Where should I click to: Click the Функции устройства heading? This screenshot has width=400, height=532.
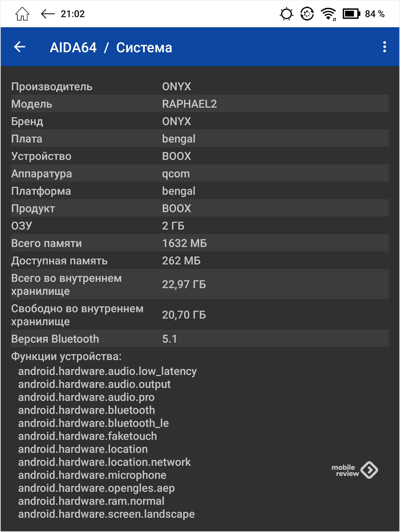[66, 356]
